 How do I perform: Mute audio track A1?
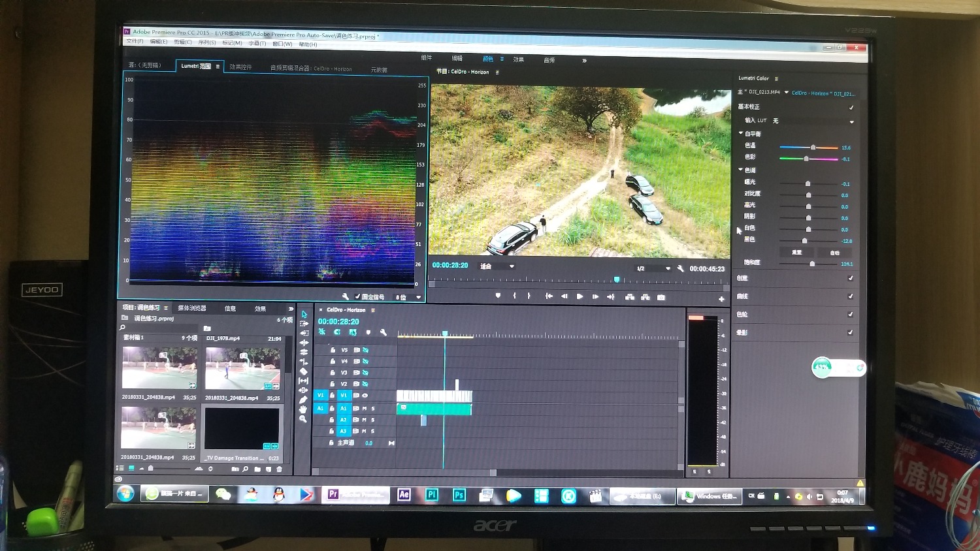[365, 409]
